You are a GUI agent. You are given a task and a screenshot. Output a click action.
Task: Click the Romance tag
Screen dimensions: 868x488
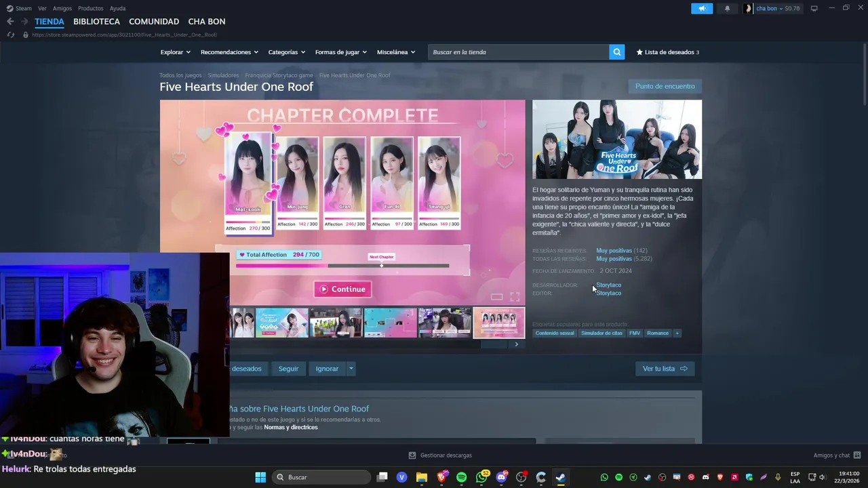click(658, 333)
